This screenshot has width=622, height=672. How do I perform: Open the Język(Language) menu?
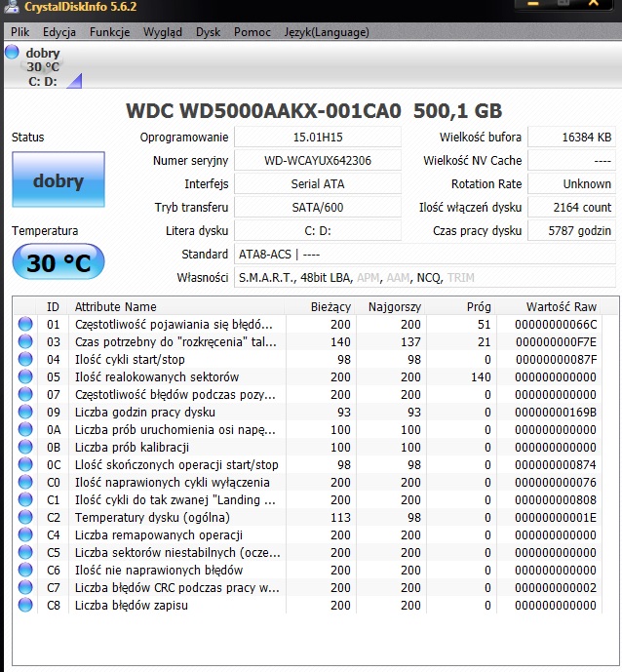click(x=327, y=32)
